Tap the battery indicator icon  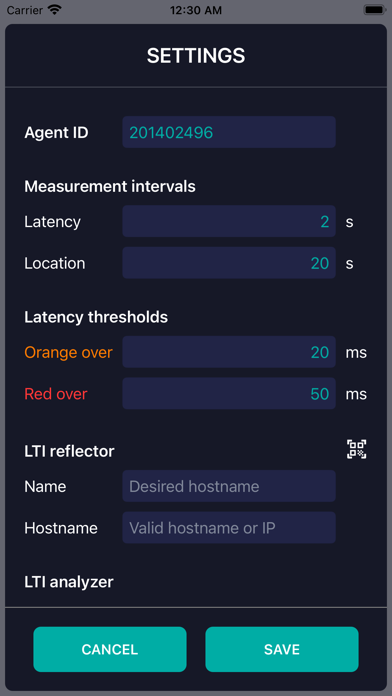pos(375,10)
